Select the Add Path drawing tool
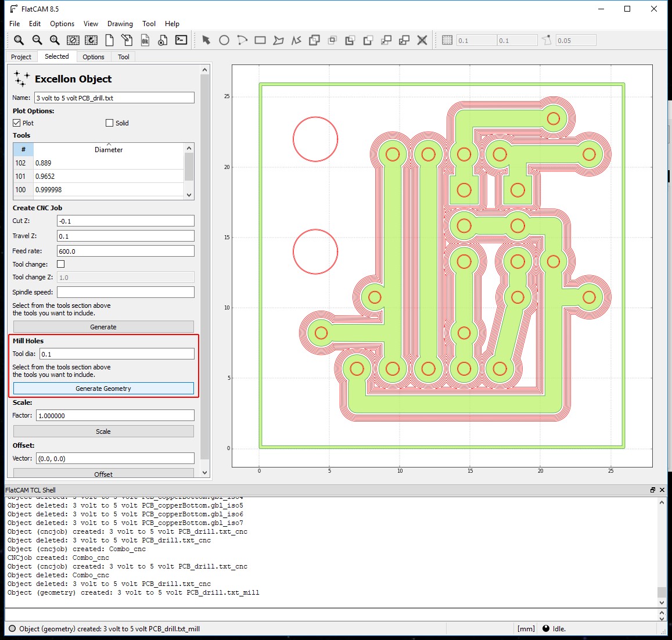 point(296,40)
